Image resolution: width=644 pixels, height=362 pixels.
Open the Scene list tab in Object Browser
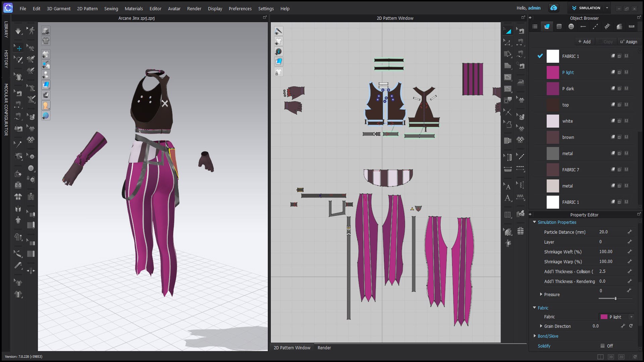[x=535, y=26]
